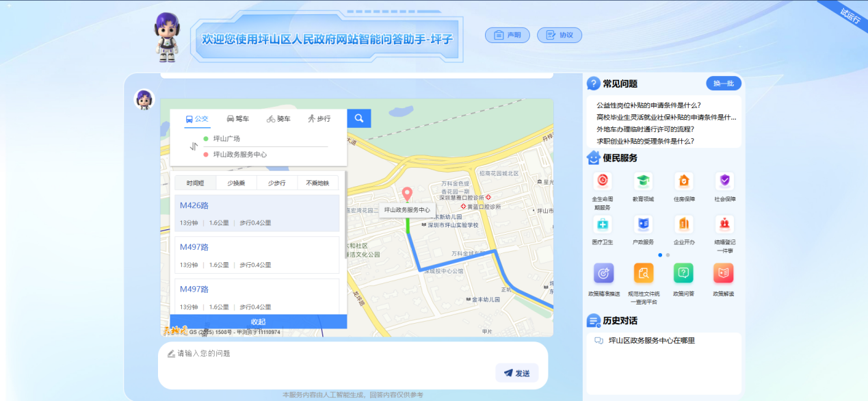Click the red destination pin on the map

[407, 194]
